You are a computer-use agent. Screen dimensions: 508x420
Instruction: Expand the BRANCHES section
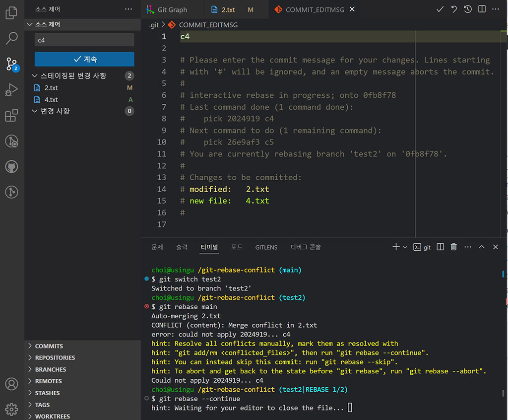point(50,369)
